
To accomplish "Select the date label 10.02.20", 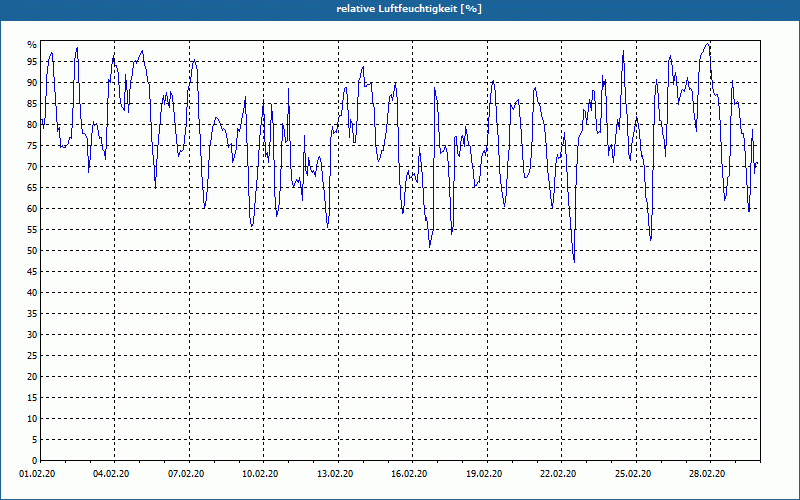I will click(x=260, y=474).
